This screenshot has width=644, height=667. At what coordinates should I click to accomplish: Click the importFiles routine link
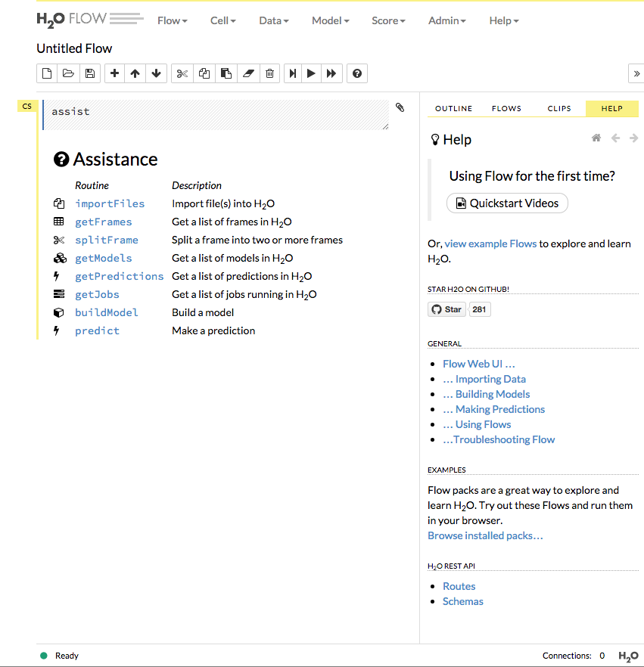click(x=110, y=203)
